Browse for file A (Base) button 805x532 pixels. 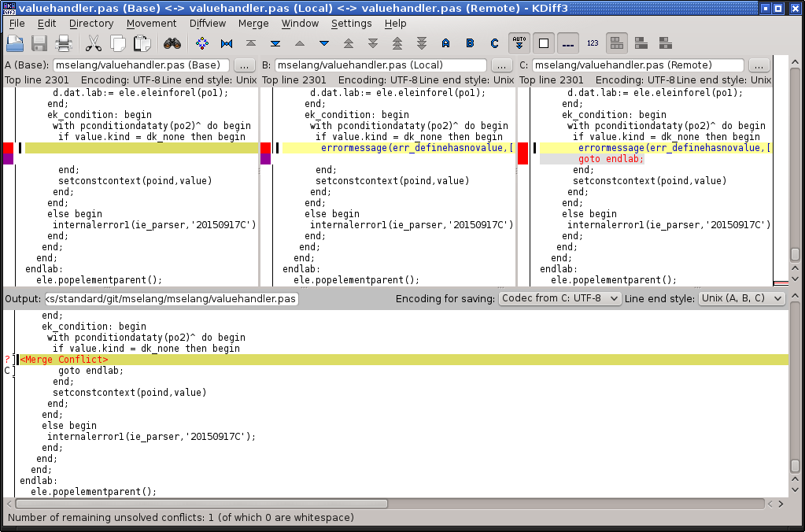coord(245,65)
